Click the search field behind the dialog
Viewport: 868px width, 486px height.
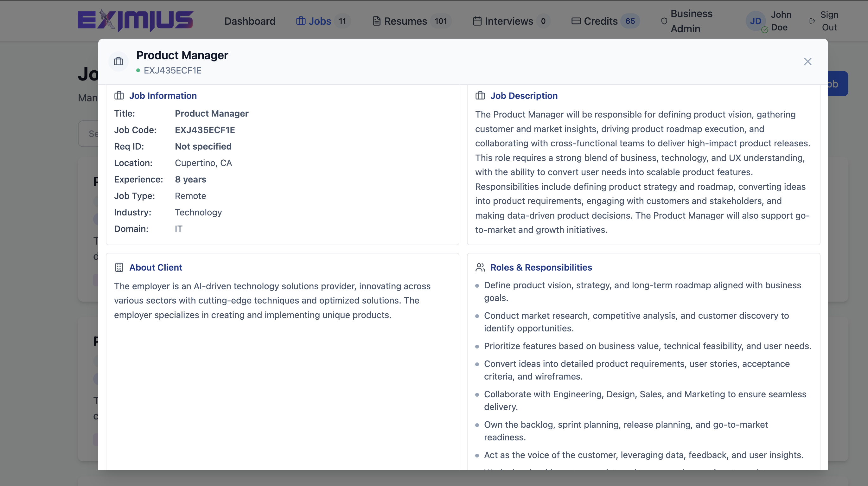(88, 133)
